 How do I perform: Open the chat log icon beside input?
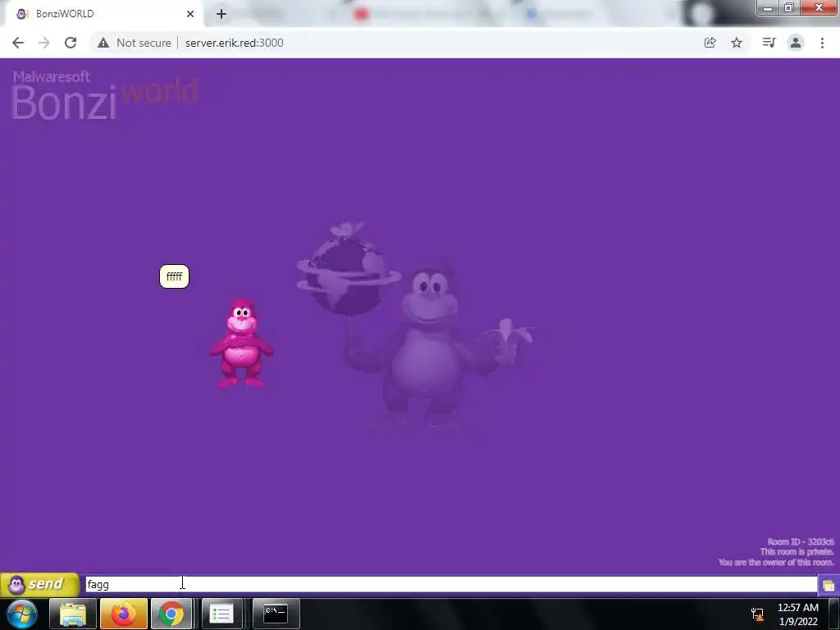tap(829, 584)
